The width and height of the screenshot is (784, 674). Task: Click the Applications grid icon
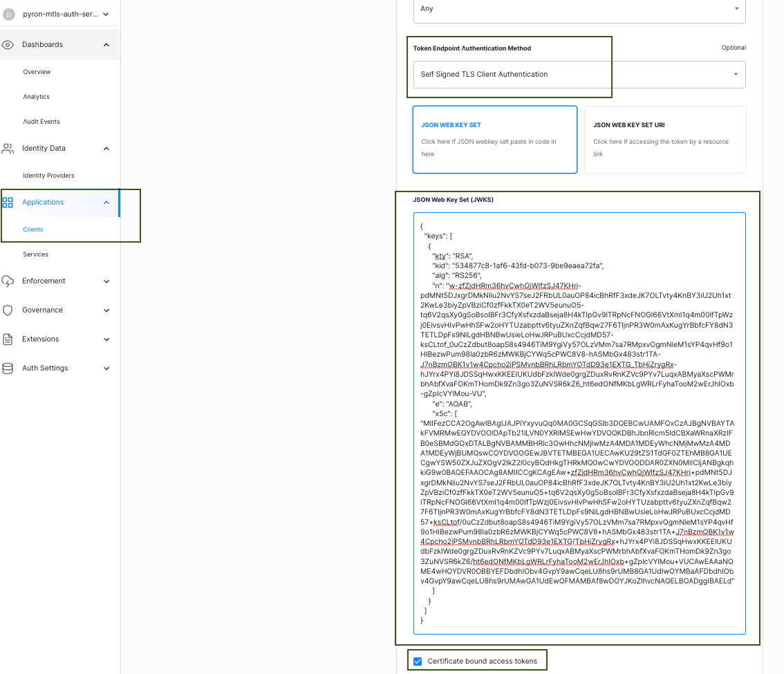8,203
